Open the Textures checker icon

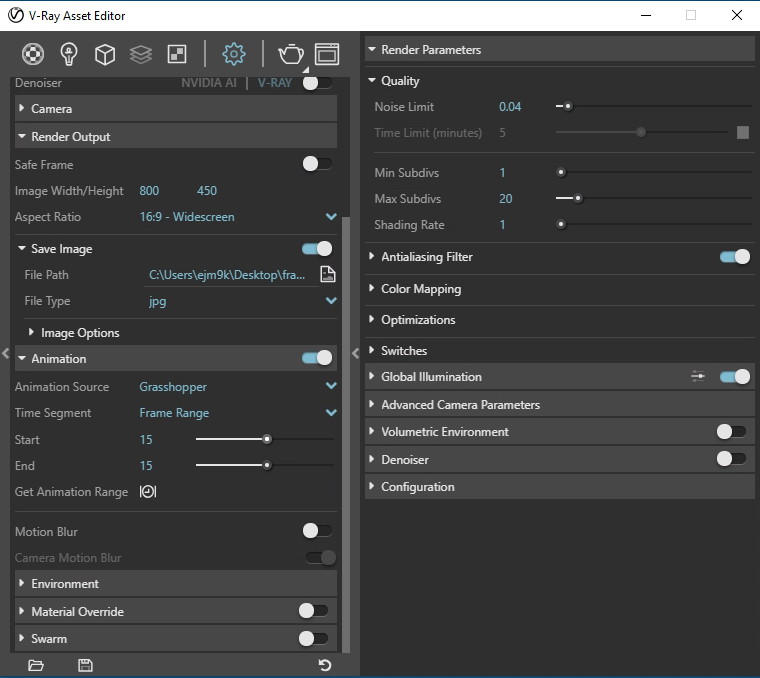(x=177, y=54)
